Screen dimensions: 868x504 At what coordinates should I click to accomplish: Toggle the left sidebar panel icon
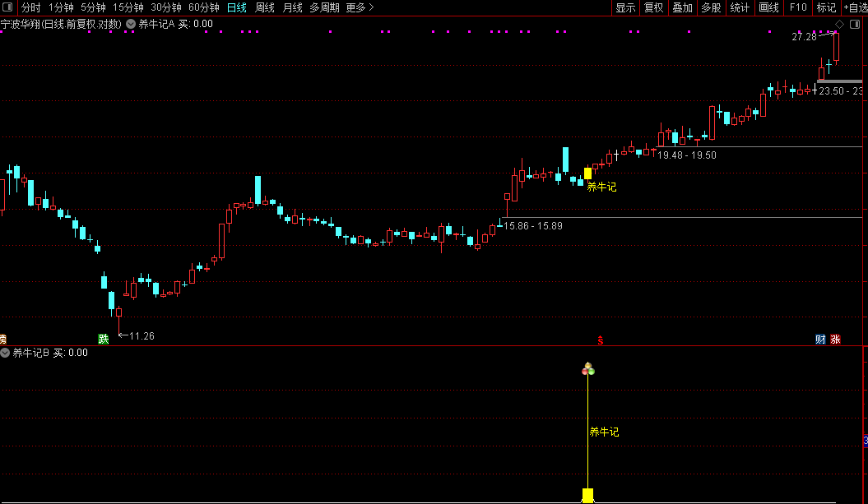coord(7,7)
